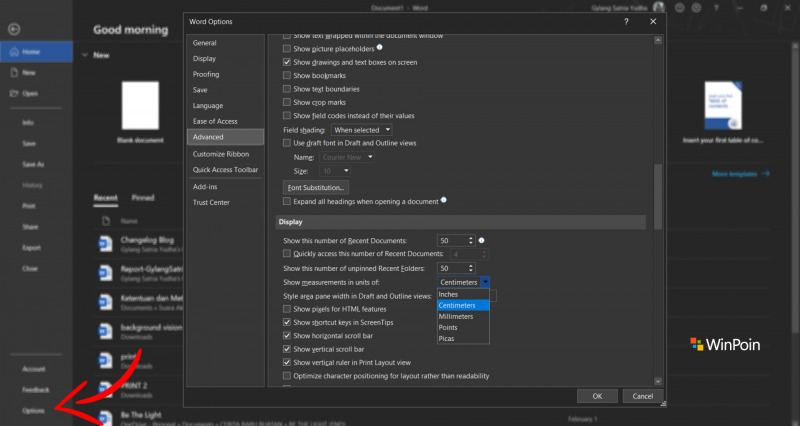Check Expand all headings when opening a document

[x=287, y=201]
